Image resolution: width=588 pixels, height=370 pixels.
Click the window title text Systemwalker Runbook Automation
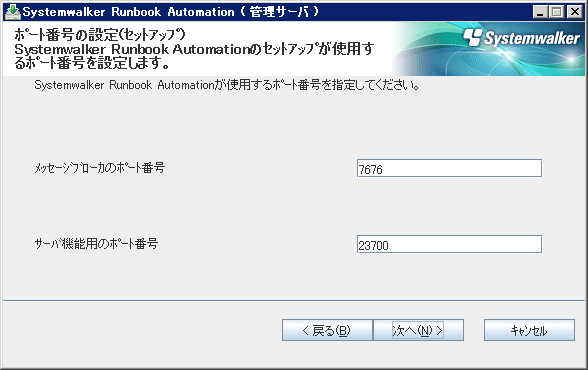[128, 12]
